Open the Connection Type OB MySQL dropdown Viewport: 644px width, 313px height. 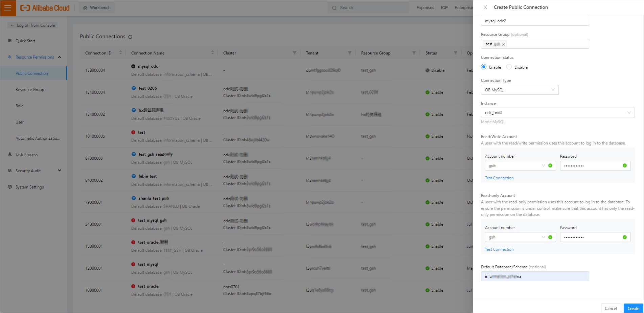[x=520, y=90]
